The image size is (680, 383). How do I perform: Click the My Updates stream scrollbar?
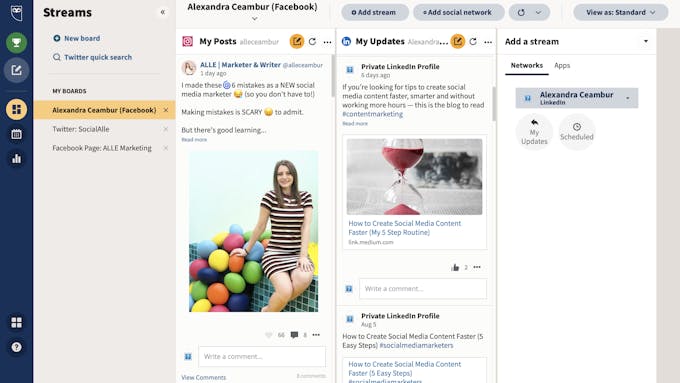point(494,104)
